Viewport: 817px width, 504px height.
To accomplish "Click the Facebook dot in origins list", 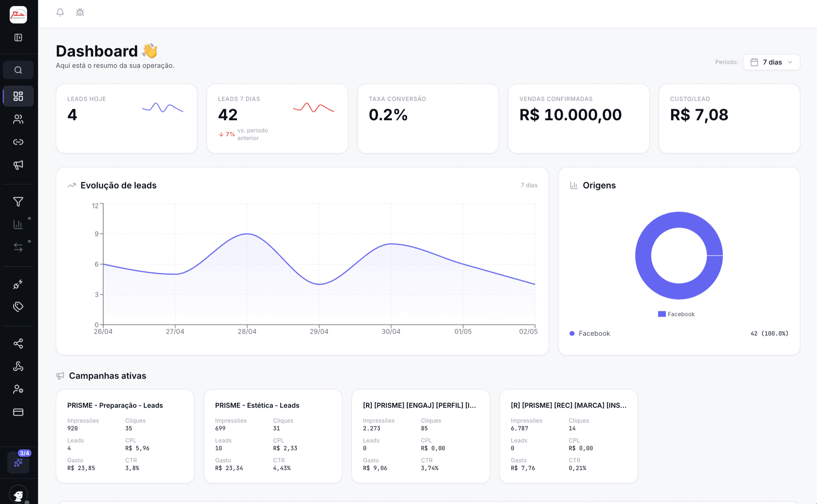I will pyautogui.click(x=572, y=333).
